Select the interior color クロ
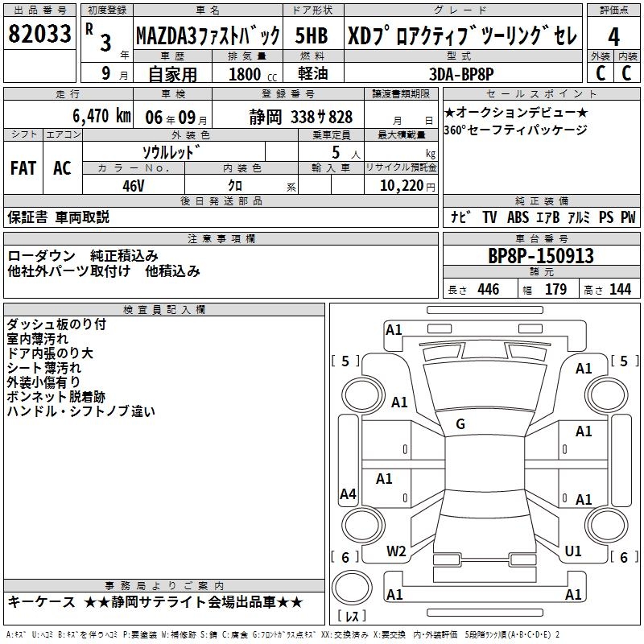644x644 pixels. tap(235, 185)
